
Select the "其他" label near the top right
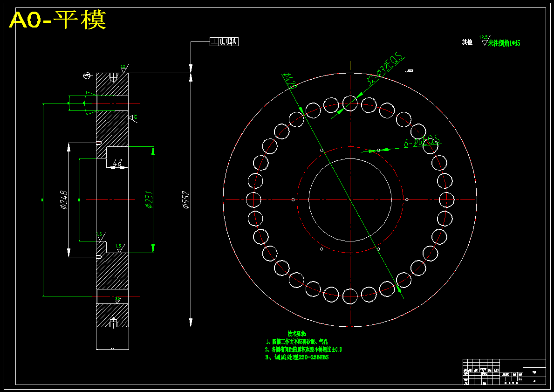point(467,42)
